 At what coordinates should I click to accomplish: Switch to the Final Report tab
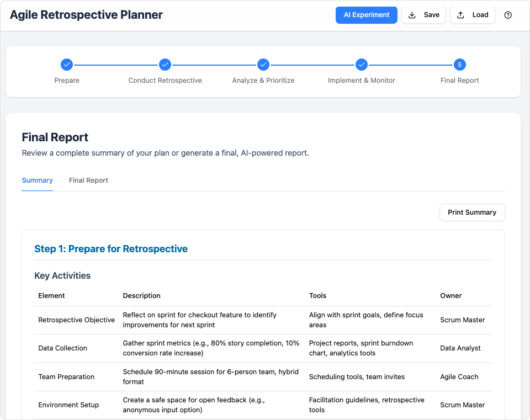88,180
